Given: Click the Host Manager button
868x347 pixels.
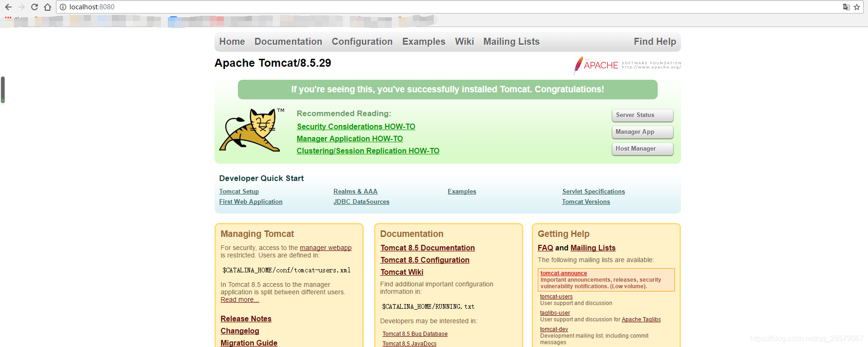Looking at the screenshot, I should pos(642,149).
